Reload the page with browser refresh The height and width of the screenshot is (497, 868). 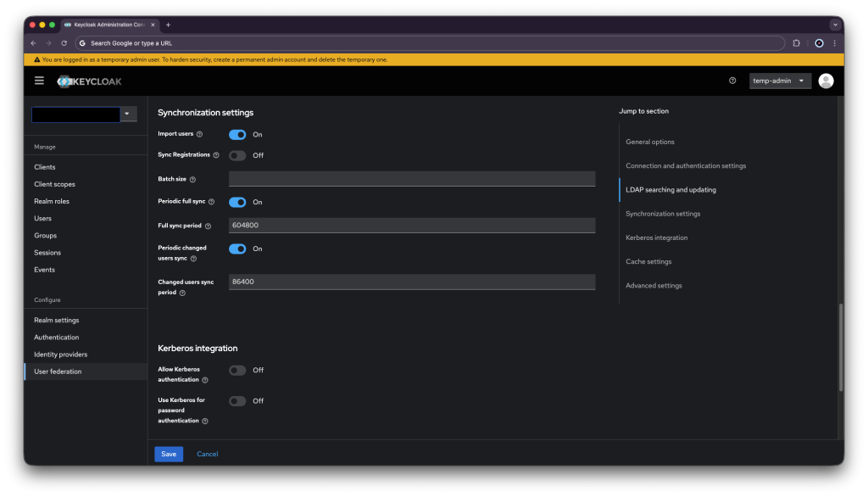[x=64, y=42]
